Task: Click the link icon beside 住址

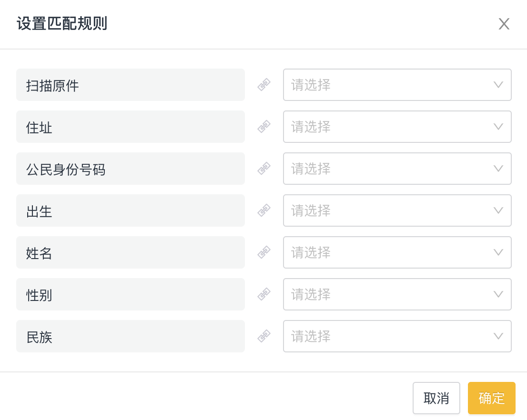Action: 264,127
